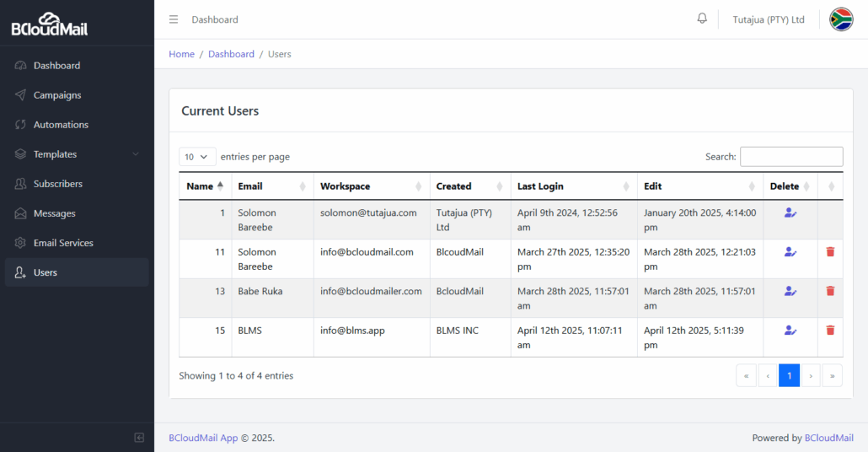Sort by the Edit column header
868x452 pixels.
699,186
